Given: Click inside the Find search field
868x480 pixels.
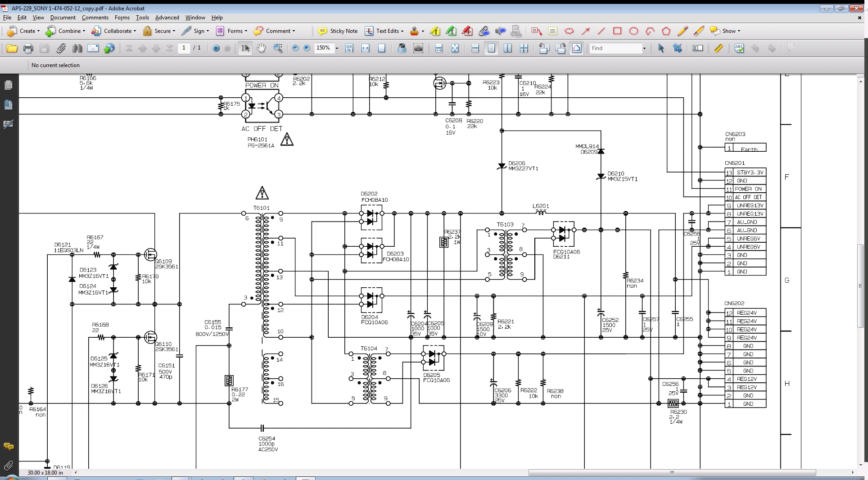Looking at the screenshot, I should 615,48.
